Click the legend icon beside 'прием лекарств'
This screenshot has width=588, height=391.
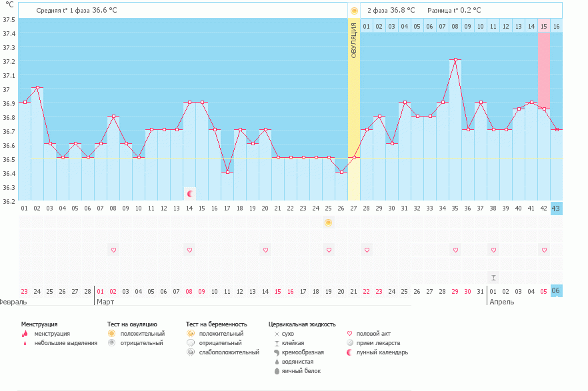(350, 342)
